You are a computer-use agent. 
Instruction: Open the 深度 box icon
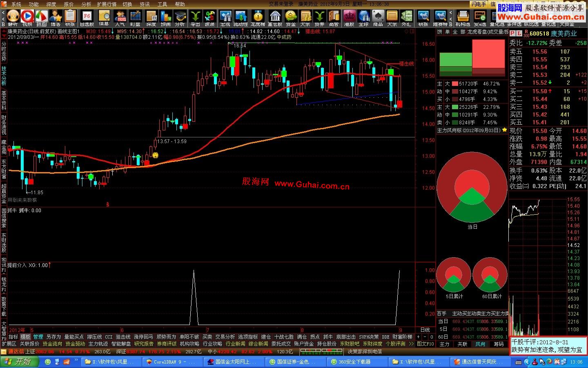pos(151,18)
